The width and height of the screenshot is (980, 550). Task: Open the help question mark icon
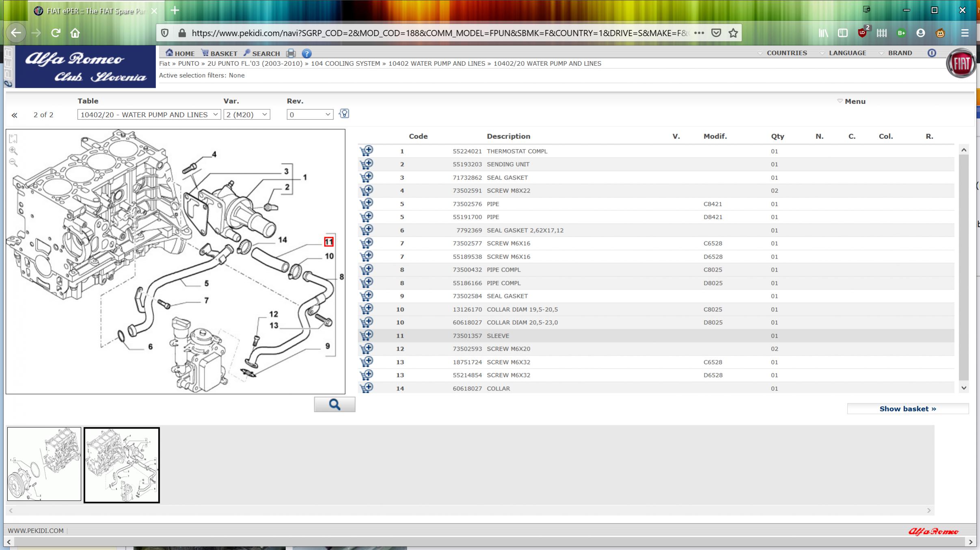pos(307,53)
